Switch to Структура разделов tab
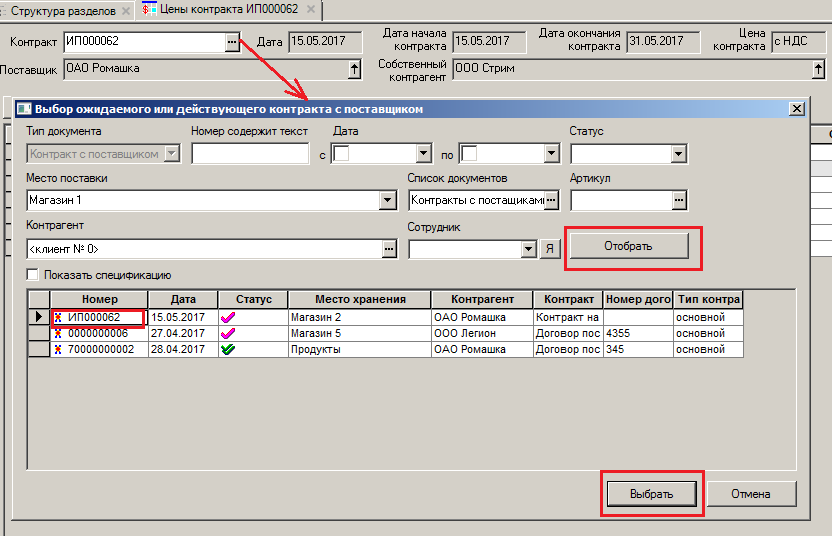Viewport: 832px width, 536px height. coord(63,11)
